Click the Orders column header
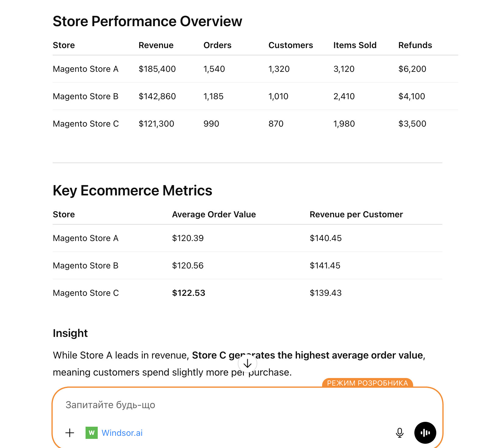This screenshot has height=448, width=492. pos(217,45)
